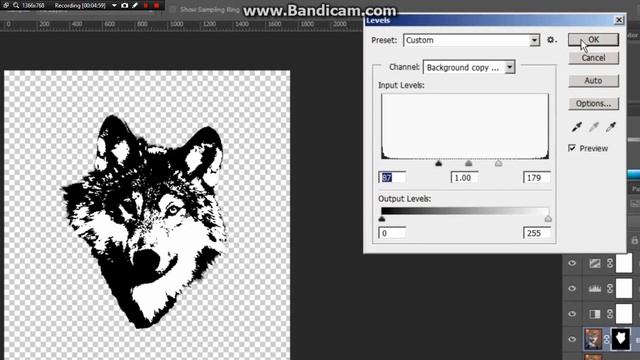
Task: Click the shadow input field showing 87
Action: pos(392,178)
